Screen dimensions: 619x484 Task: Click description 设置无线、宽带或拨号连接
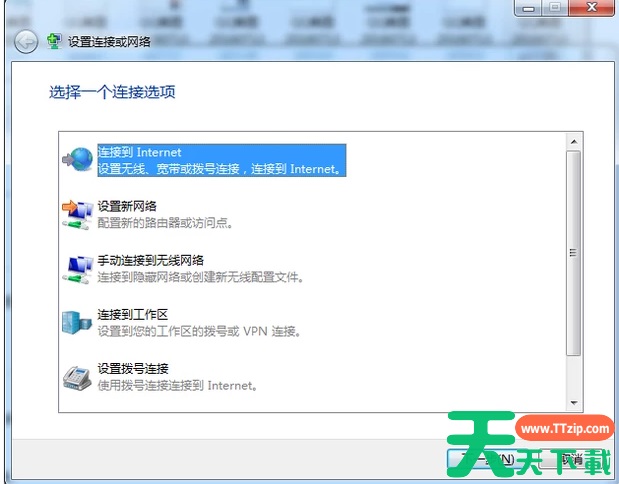[x=219, y=169]
